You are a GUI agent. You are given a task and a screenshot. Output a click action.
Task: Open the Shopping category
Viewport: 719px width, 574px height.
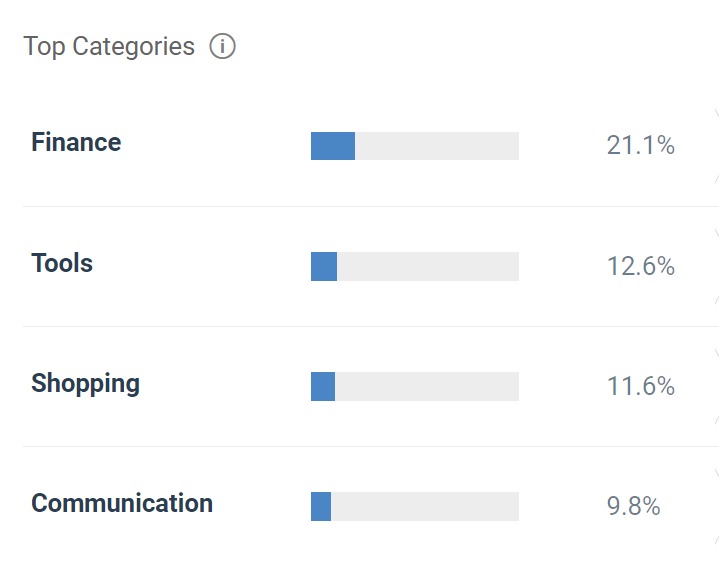[x=85, y=384]
